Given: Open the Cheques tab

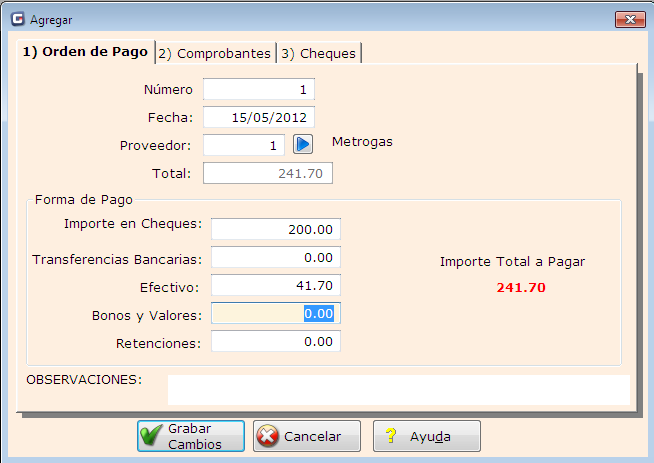Looking at the screenshot, I should (320, 53).
